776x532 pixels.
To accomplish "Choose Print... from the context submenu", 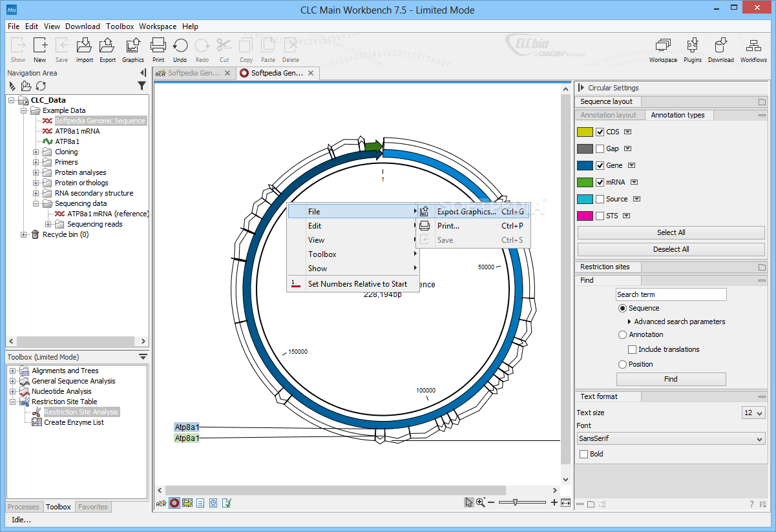I will point(473,226).
